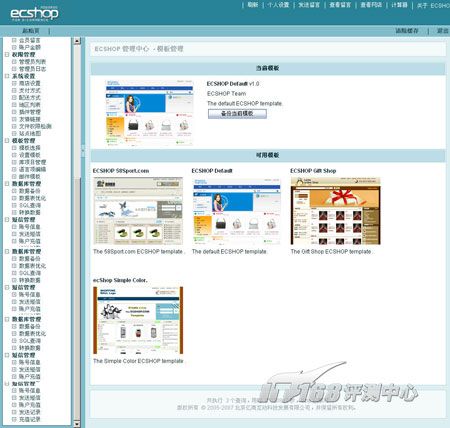Click the current template preview thumbnail
The height and width of the screenshot is (428, 450).
click(149, 113)
